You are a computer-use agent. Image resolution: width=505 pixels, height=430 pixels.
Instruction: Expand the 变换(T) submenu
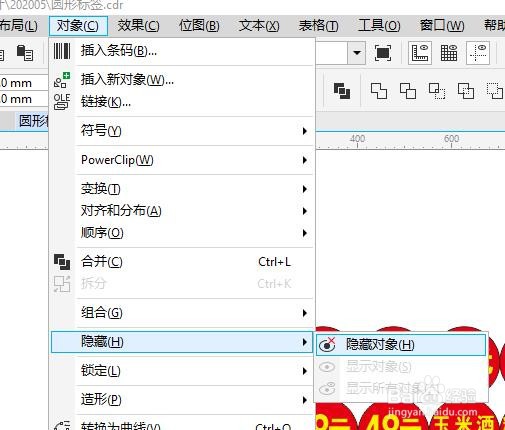click(x=182, y=189)
